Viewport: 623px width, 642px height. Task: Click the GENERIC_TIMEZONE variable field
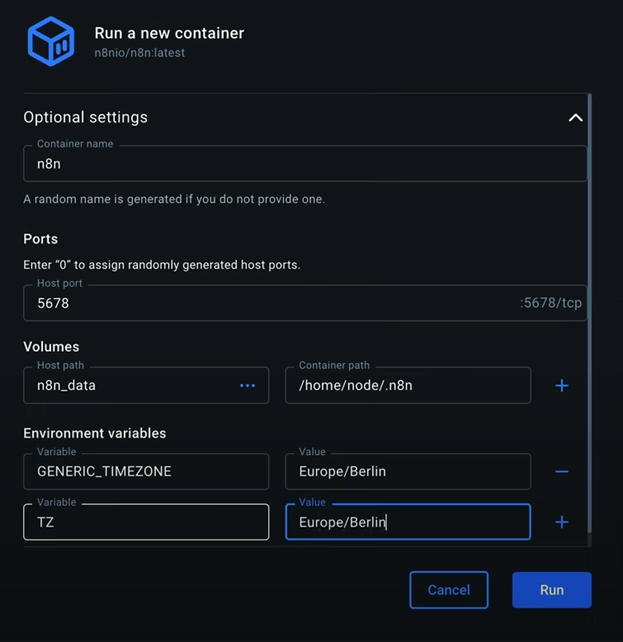point(146,471)
